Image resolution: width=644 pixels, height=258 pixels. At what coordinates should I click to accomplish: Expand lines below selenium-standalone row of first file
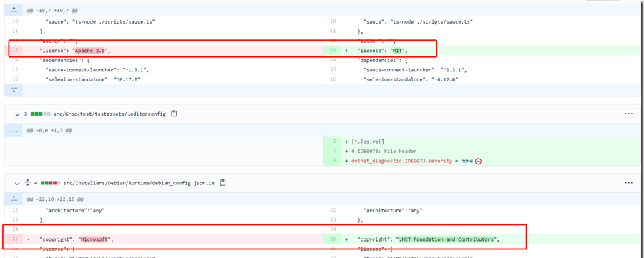click(14, 90)
